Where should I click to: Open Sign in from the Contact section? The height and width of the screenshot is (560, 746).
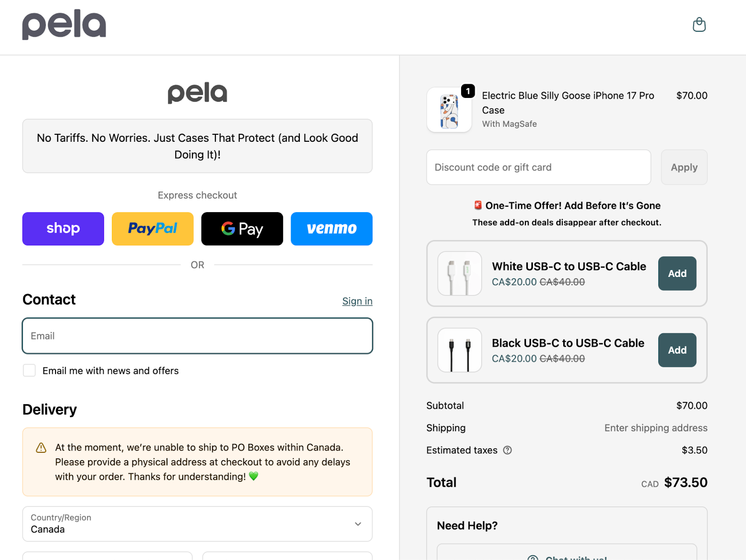tap(357, 301)
